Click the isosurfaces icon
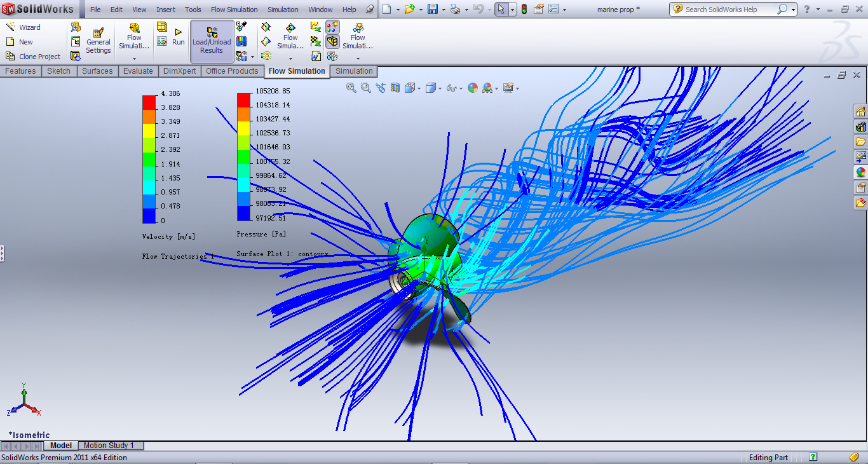 click(266, 56)
